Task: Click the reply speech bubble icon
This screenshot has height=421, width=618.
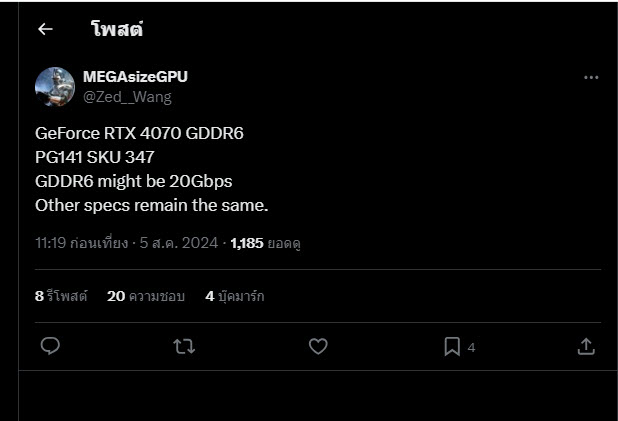Action: (51, 346)
